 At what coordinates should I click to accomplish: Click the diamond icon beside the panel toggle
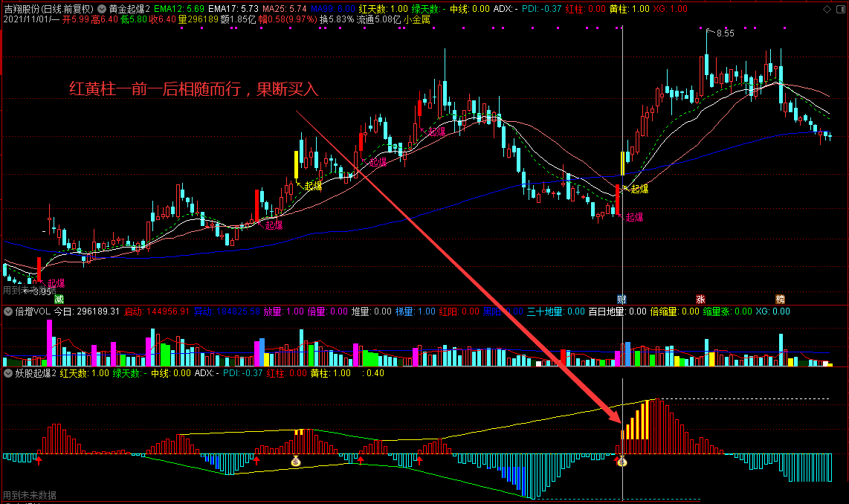tap(827, 9)
